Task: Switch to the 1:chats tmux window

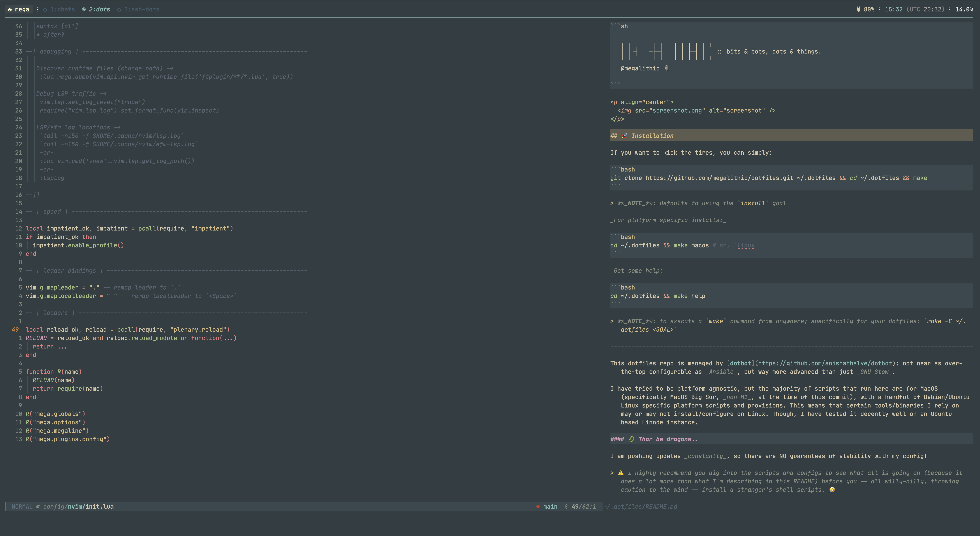Action: coord(62,10)
